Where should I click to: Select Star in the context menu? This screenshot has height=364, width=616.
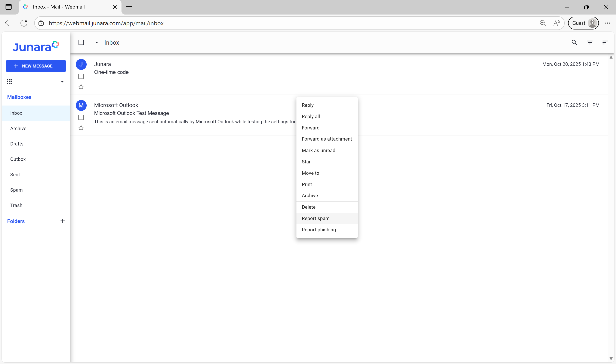tap(327, 162)
